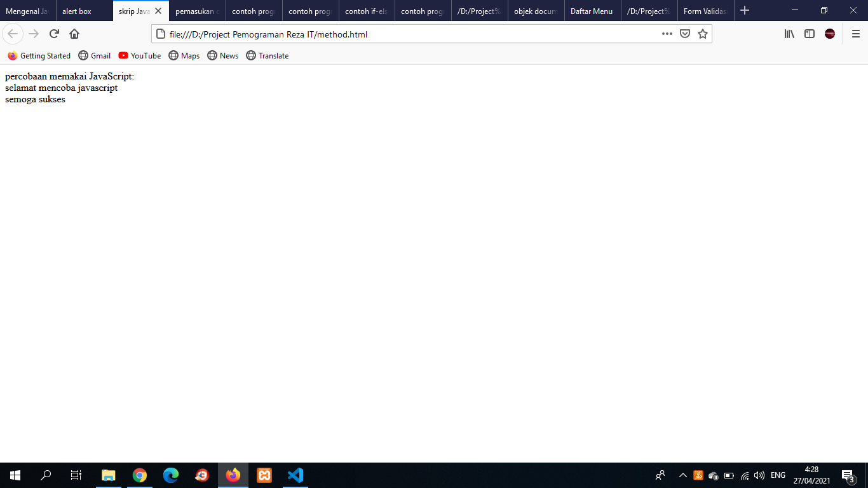
Task: Open Microsoft Edge from taskbar
Action: tap(171, 475)
